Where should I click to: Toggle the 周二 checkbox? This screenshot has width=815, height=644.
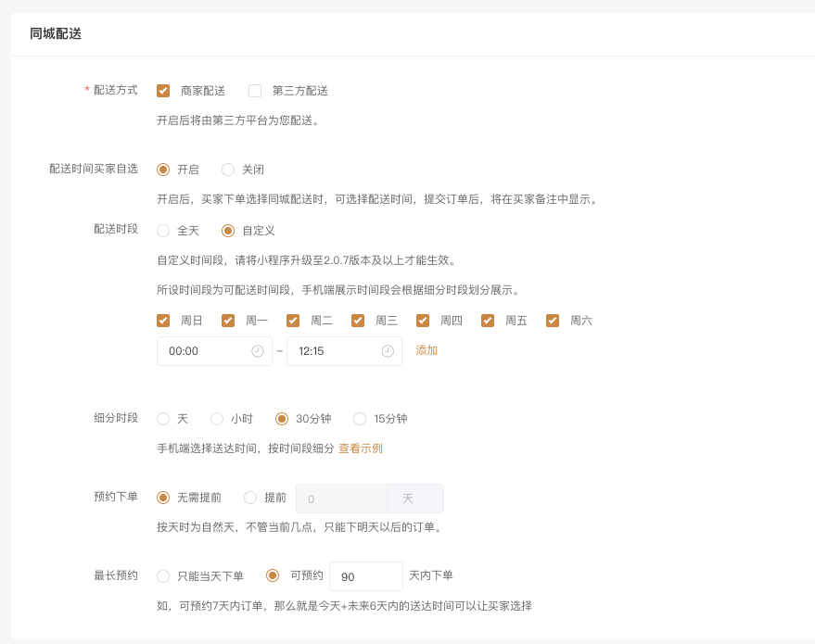pos(293,321)
